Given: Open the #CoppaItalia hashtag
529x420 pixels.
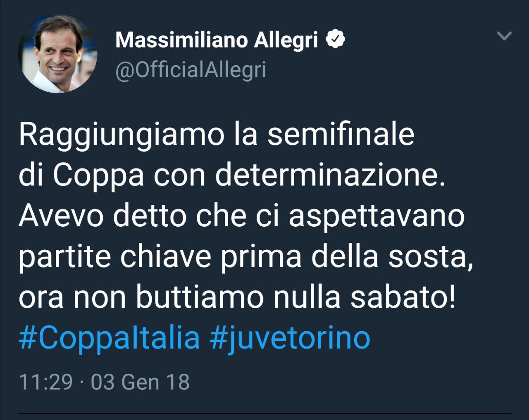Looking at the screenshot, I should (110, 337).
